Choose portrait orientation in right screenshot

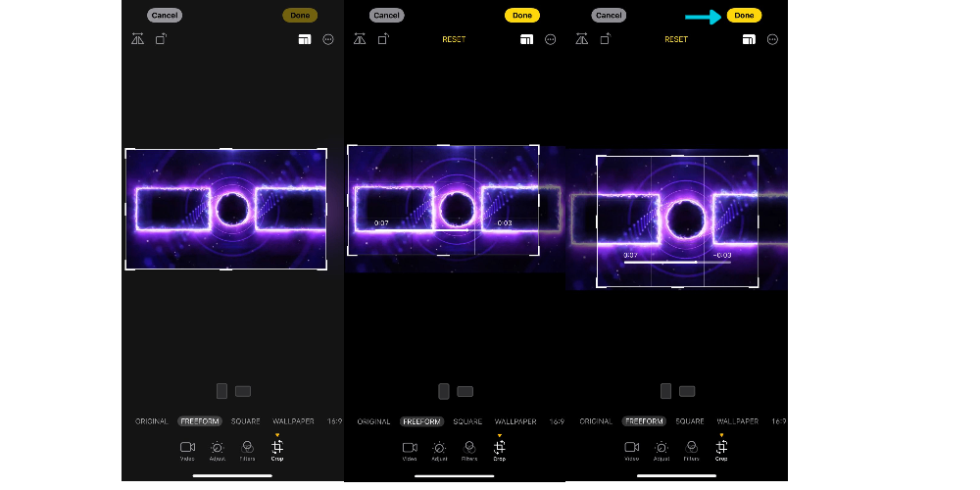click(666, 391)
